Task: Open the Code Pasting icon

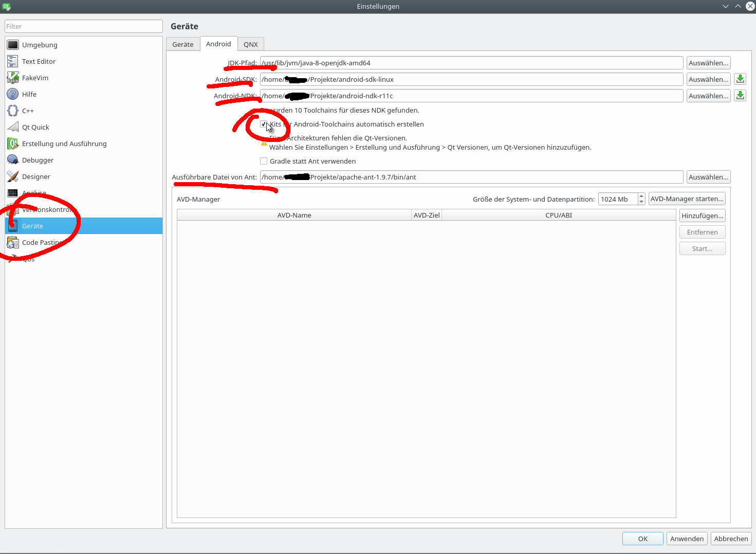Action: [13, 242]
